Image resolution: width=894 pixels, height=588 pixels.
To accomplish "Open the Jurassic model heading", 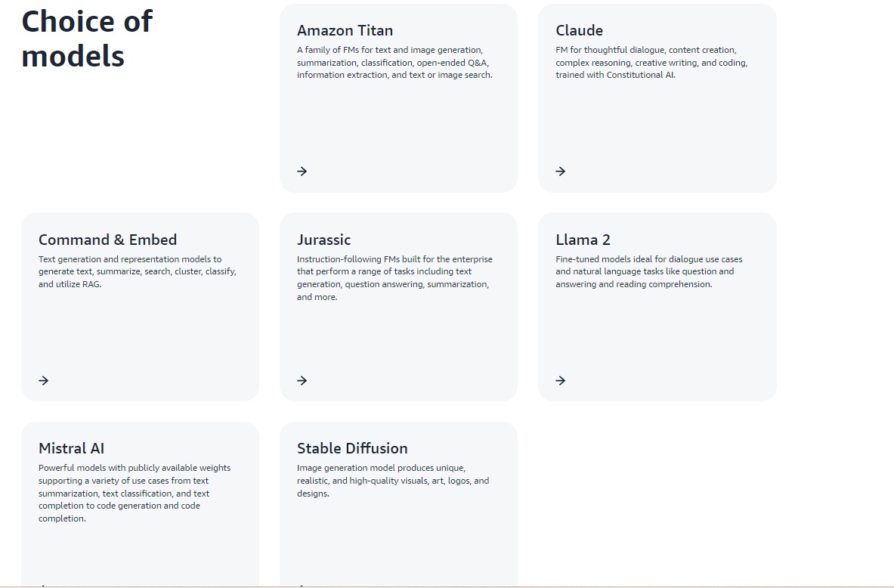I will (323, 240).
